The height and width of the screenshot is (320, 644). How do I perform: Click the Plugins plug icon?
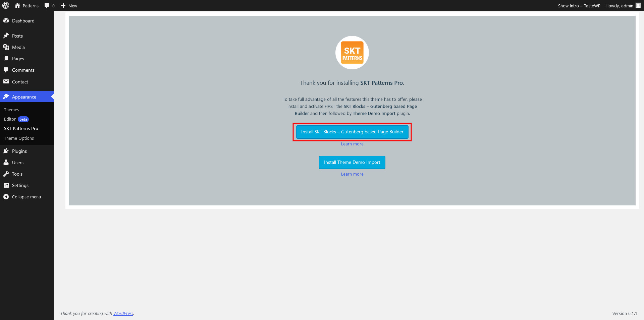point(6,151)
